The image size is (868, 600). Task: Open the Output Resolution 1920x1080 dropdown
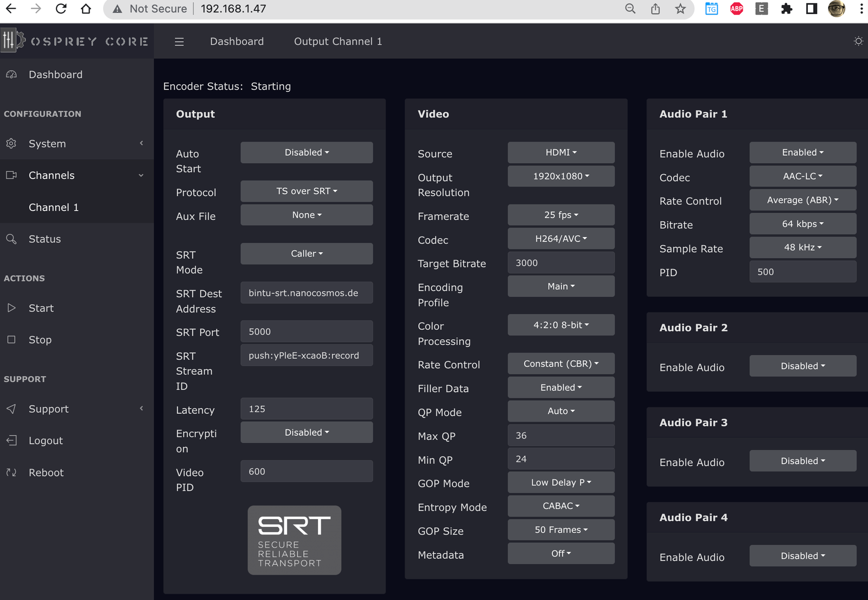coord(561,176)
